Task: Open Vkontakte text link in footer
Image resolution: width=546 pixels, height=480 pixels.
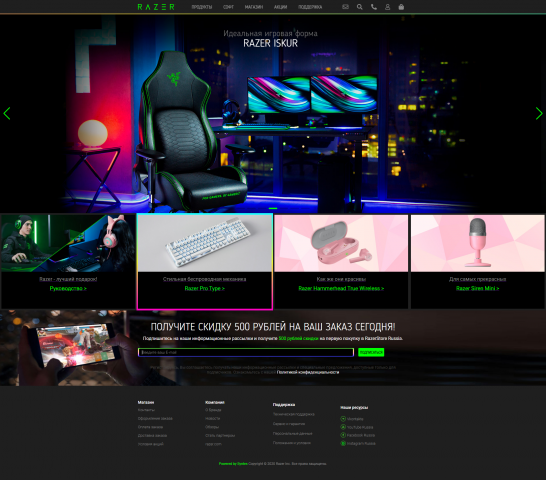Action: click(355, 419)
